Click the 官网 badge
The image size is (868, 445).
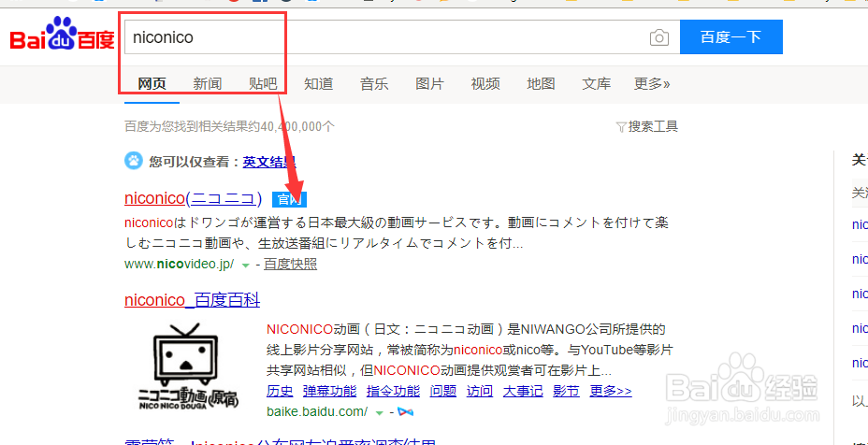[x=290, y=199]
